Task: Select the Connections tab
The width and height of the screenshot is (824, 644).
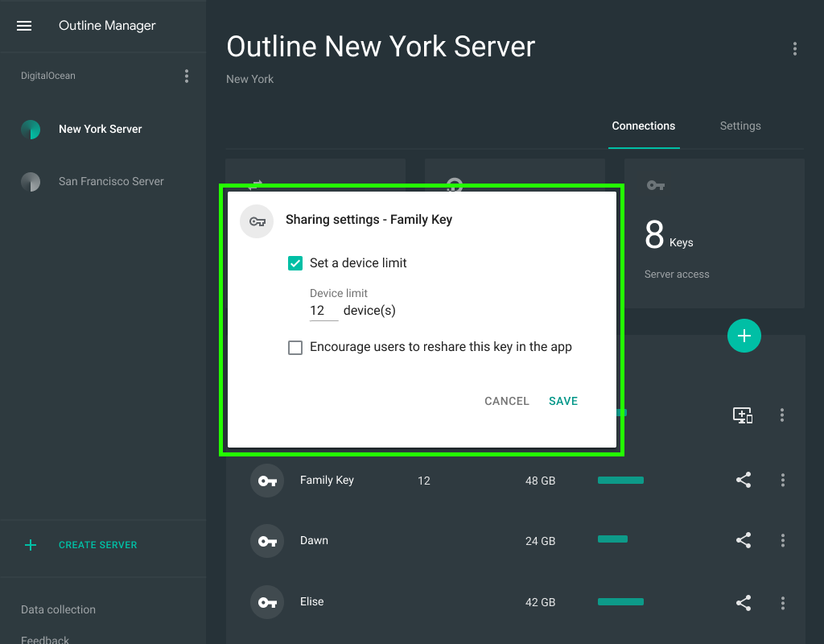Action: [x=643, y=126]
